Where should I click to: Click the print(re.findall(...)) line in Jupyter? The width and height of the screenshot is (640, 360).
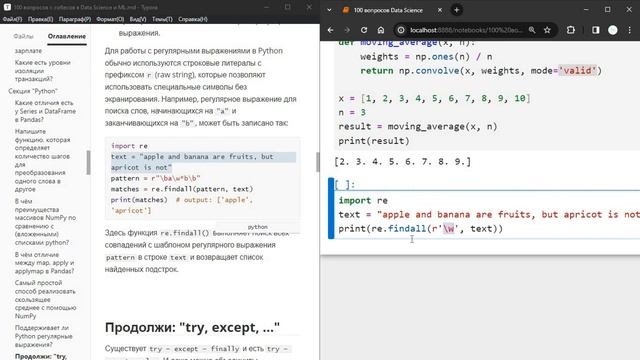(x=420, y=229)
